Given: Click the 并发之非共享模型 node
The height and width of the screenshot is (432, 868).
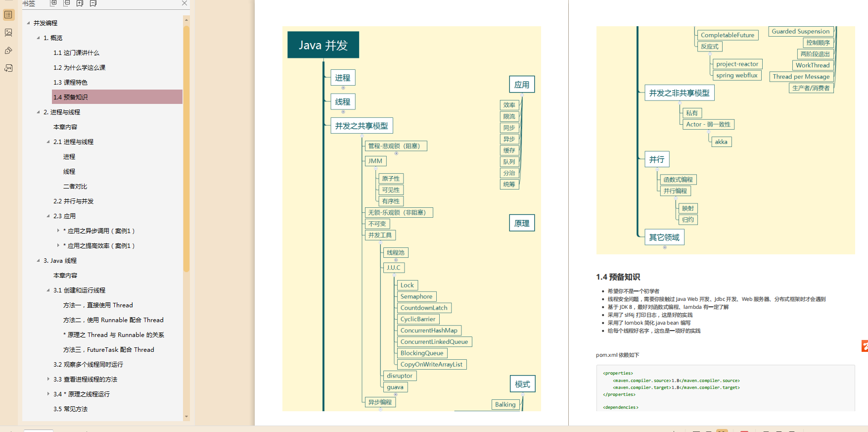Looking at the screenshot, I should coord(679,93).
